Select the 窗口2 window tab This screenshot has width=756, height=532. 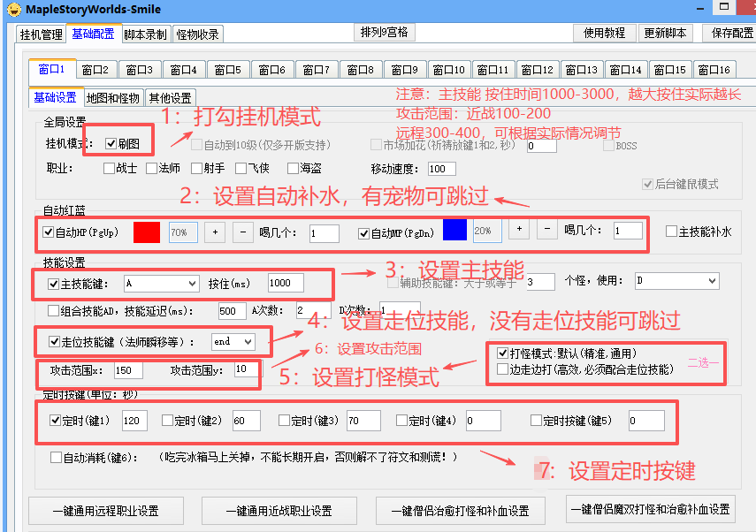[x=95, y=70]
